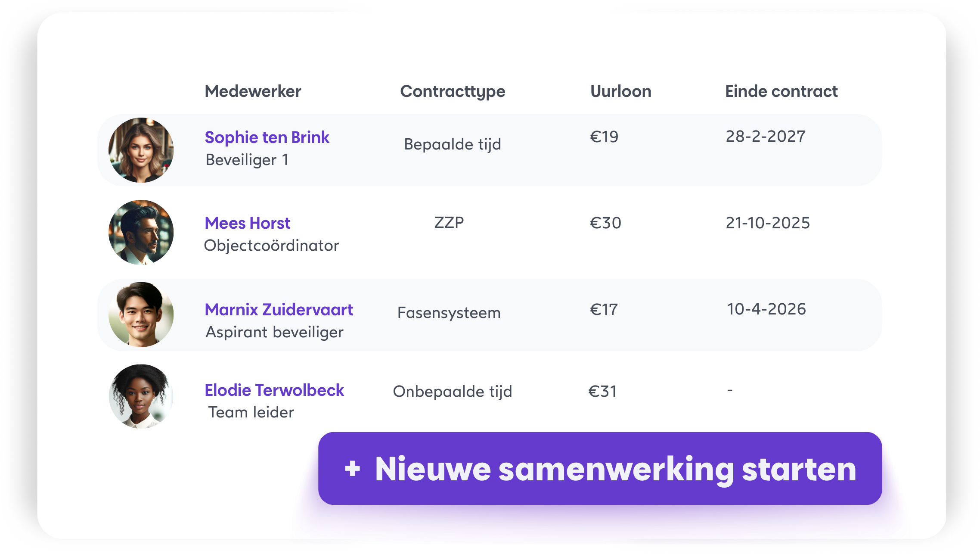This screenshot has width=980, height=554.
Task: Click the 28-2-2027 contract end date
Action: 766,137
